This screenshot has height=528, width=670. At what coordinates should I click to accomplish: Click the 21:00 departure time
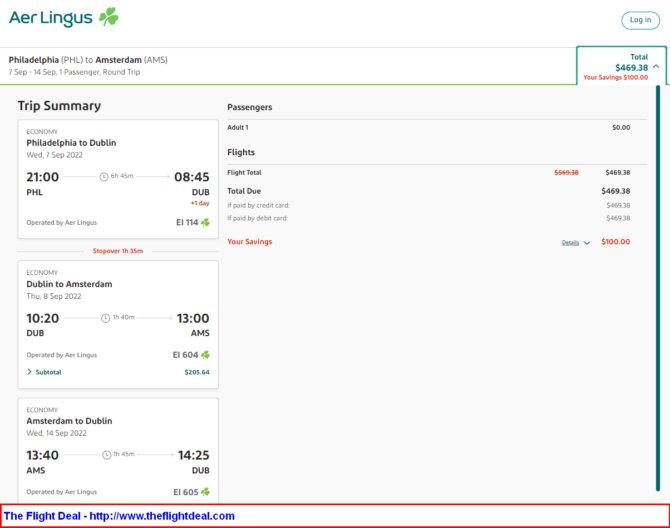point(42,177)
